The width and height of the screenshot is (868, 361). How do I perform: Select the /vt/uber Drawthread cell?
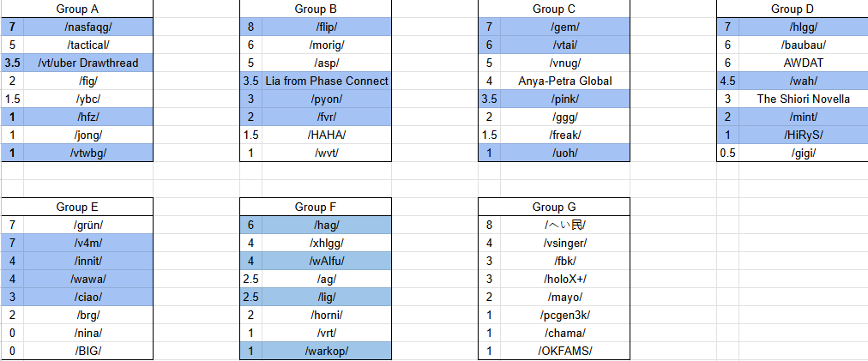(x=88, y=63)
